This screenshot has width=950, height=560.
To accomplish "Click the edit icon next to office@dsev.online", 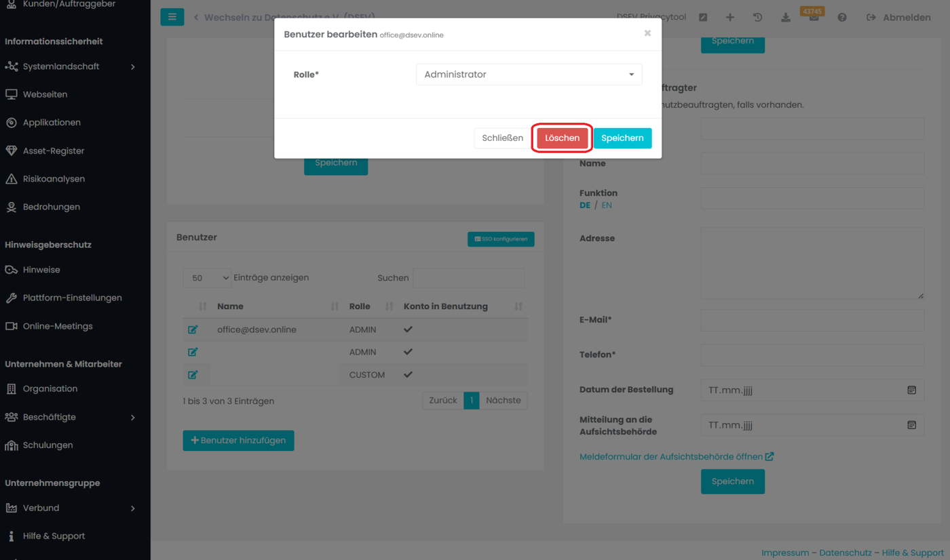I will click(x=193, y=329).
